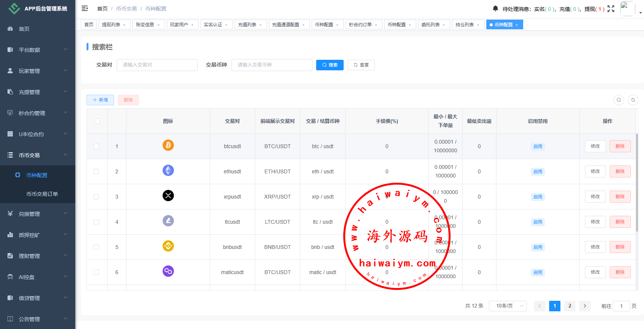The image size is (644, 329).
Task: Click the sidebar collapse hamburger icon
Action: pyautogui.click(x=85, y=8)
